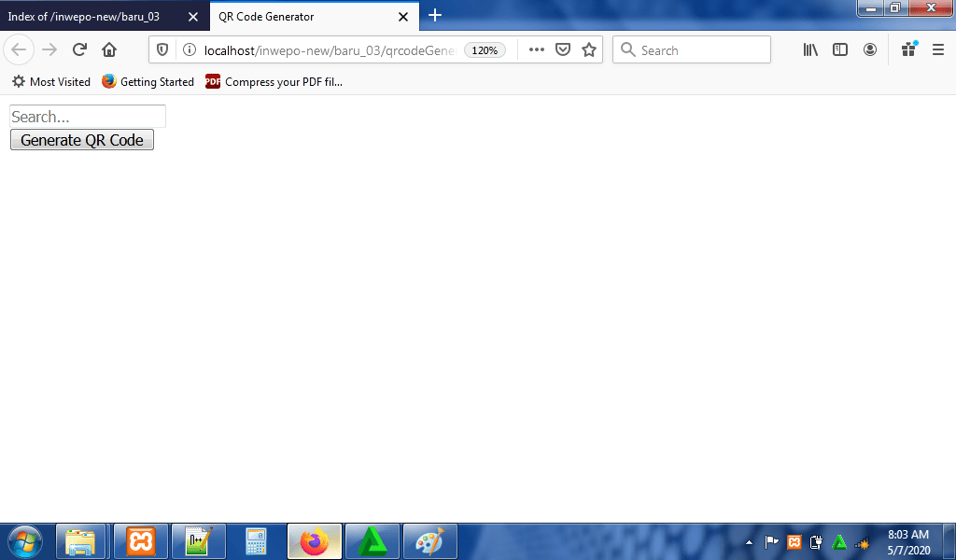Open Windows Explorer from the taskbar

coord(80,541)
